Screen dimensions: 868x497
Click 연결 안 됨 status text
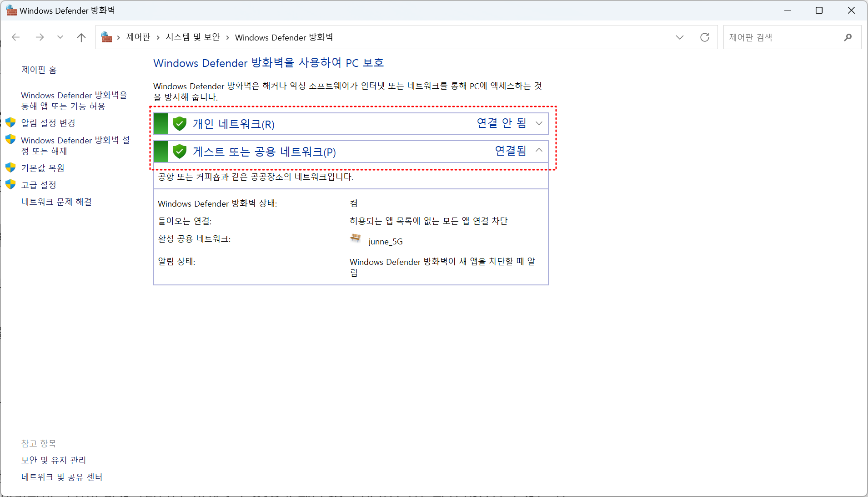[x=502, y=123]
